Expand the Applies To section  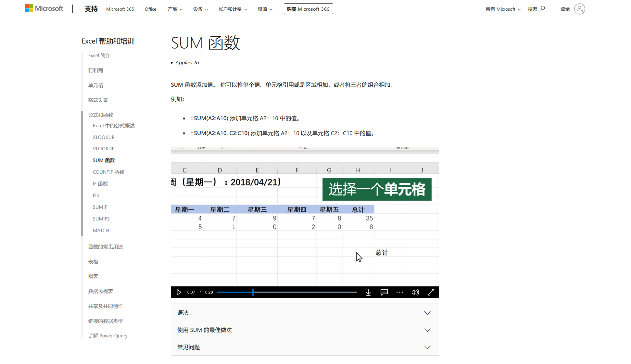[185, 62]
